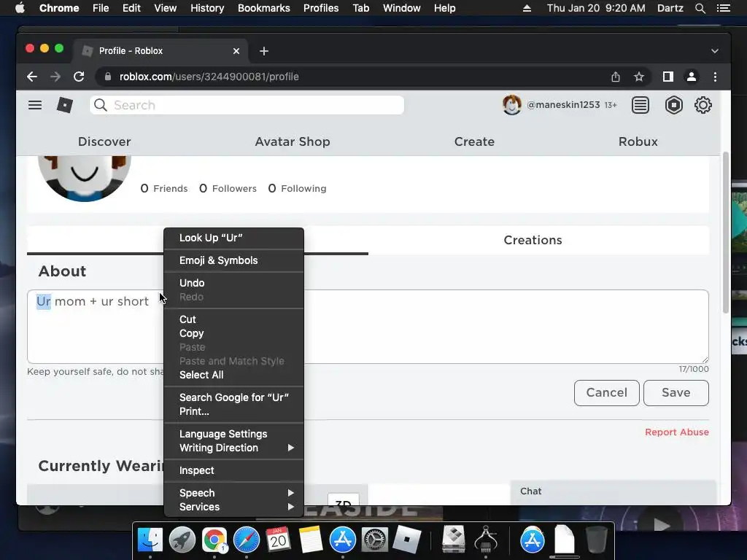View the 0 Followers list
This screenshot has width=747, height=560.
228,189
